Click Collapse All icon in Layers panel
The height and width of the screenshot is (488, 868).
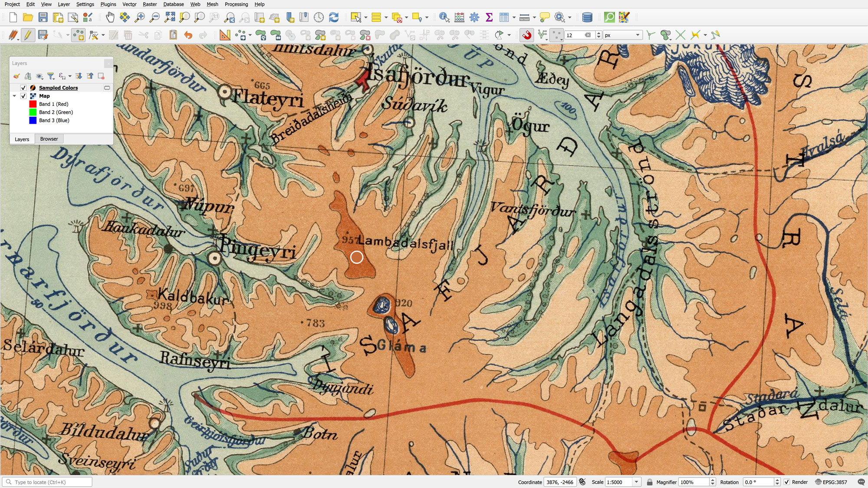[90, 76]
